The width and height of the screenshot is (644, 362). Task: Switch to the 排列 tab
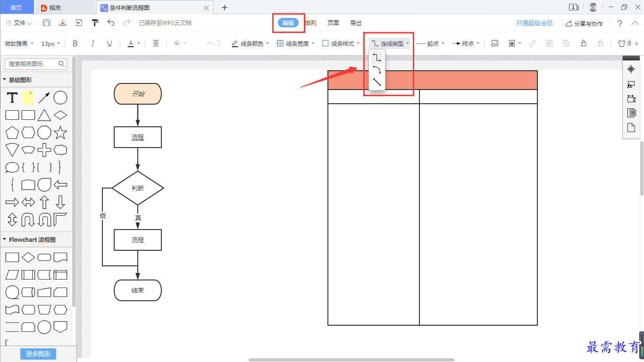310,23
